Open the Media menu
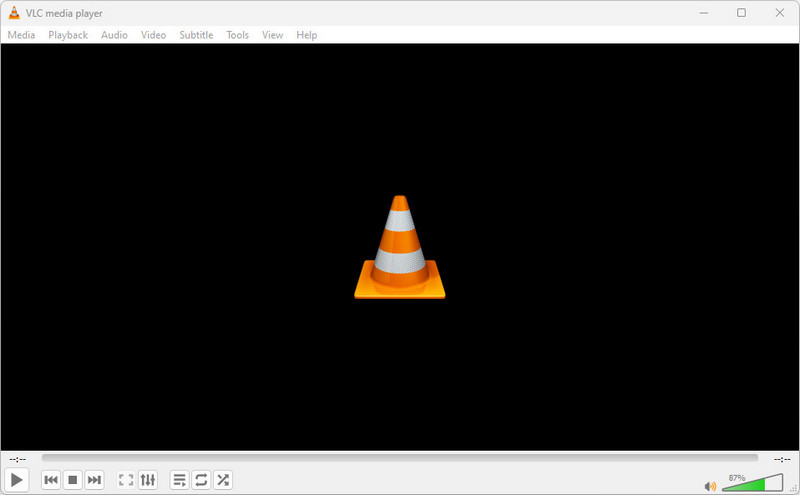The image size is (800, 495). click(x=21, y=35)
